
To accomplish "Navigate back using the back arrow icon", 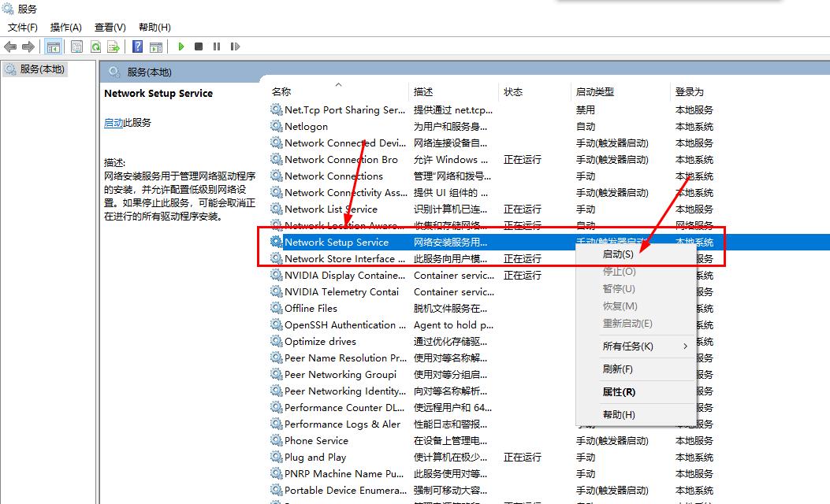I will [9, 46].
